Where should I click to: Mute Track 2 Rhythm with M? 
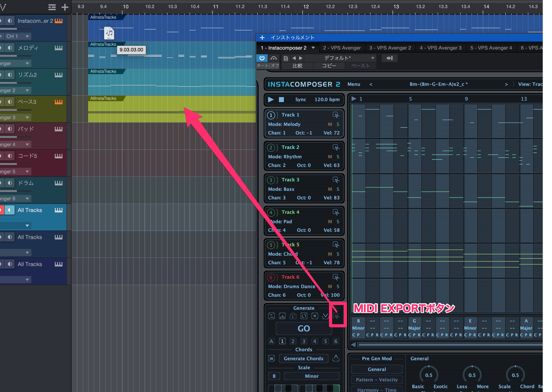click(x=330, y=157)
